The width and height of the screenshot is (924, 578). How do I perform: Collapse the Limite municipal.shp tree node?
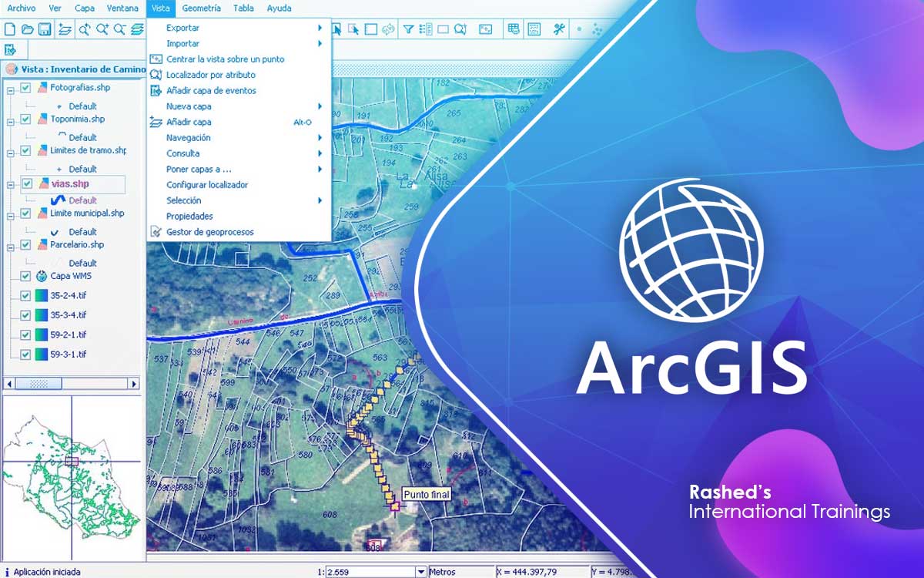tap(11, 216)
